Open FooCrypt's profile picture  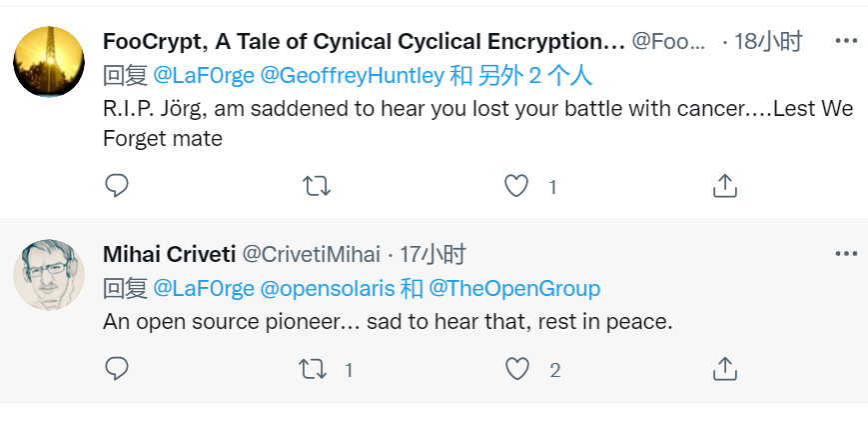49,62
